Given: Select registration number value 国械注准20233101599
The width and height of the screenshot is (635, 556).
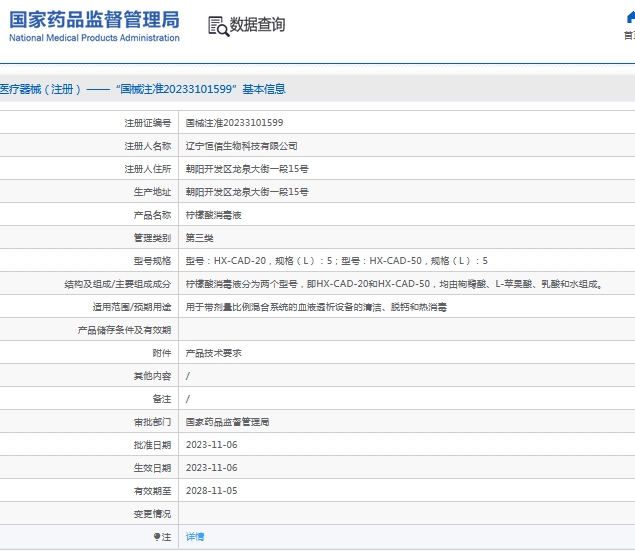Looking at the screenshot, I should pyautogui.click(x=234, y=123).
